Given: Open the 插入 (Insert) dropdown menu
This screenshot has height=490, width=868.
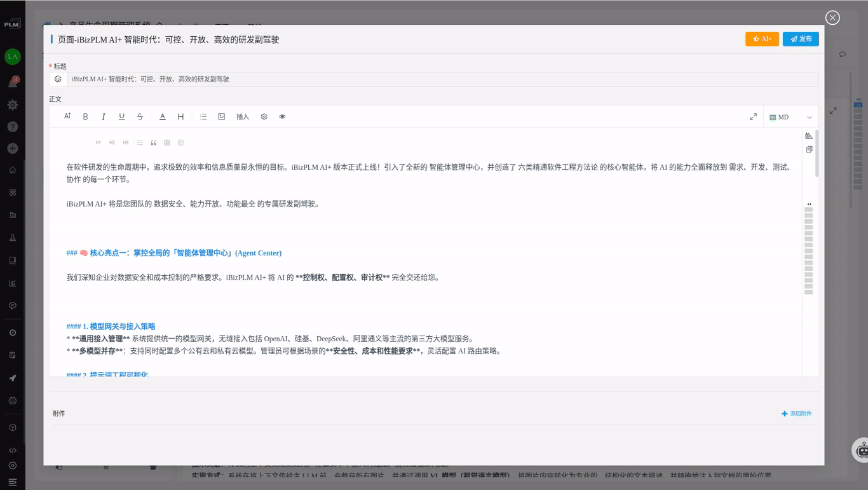Looking at the screenshot, I should coord(242,116).
